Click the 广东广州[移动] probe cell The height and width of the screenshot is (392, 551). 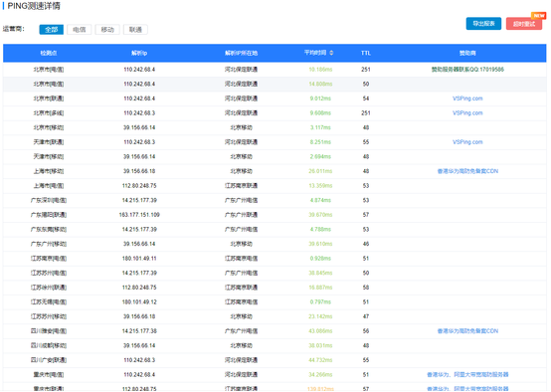pyautogui.click(x=49, y=244)
